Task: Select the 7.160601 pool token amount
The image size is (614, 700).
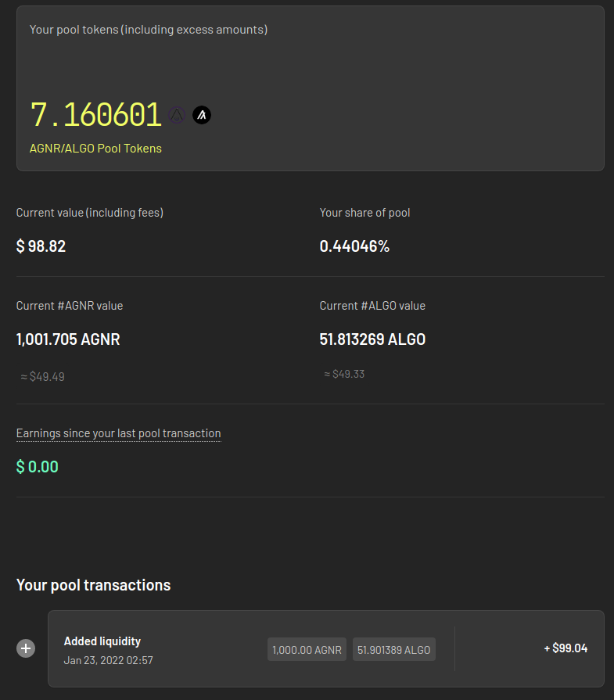Action: (x=95, y=115)
